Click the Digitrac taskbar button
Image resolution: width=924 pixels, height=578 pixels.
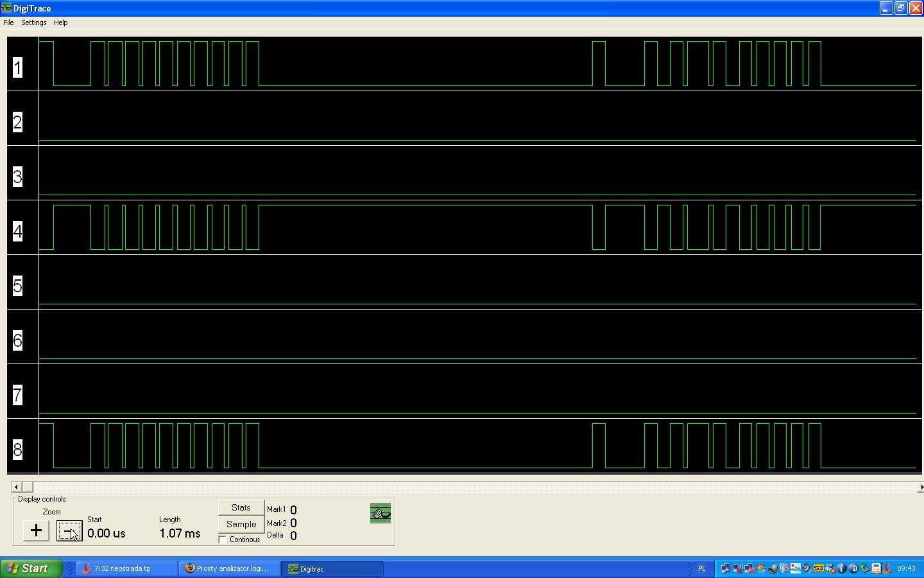point(332,568)
